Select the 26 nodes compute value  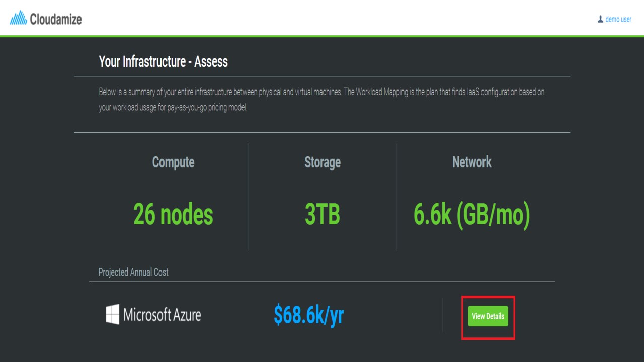[x=173, y=215]
